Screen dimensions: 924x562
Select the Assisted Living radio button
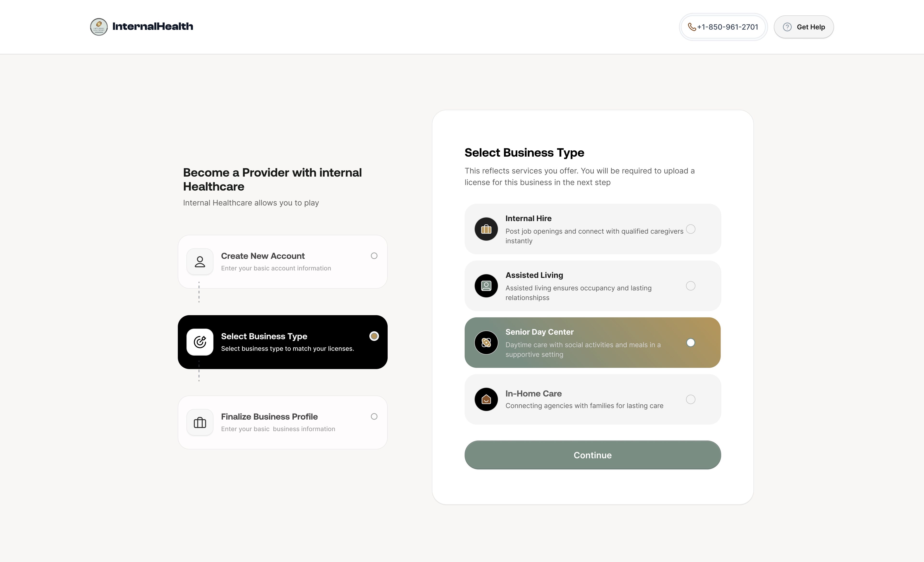[x=691, y=286]
